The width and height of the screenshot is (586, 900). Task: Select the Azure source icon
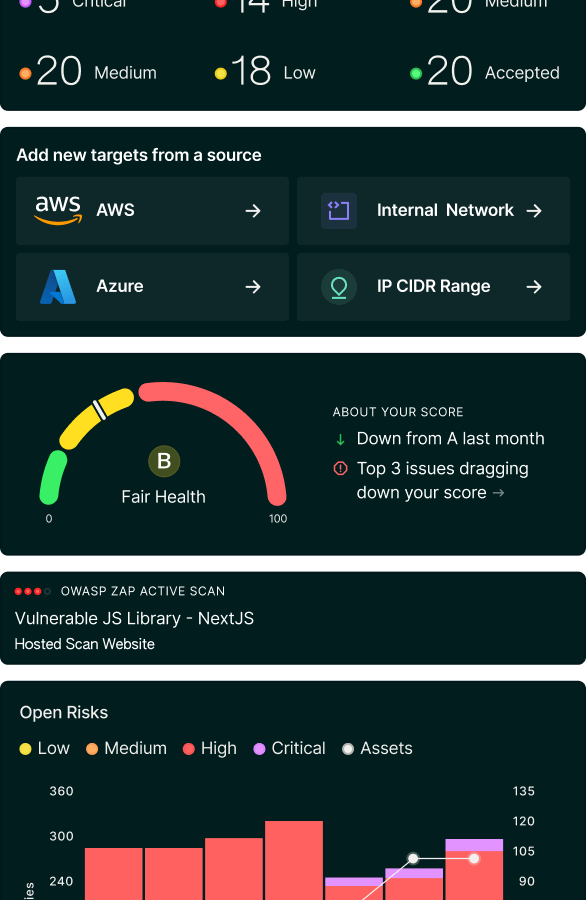pyautogui.click(x=58, y=287)
